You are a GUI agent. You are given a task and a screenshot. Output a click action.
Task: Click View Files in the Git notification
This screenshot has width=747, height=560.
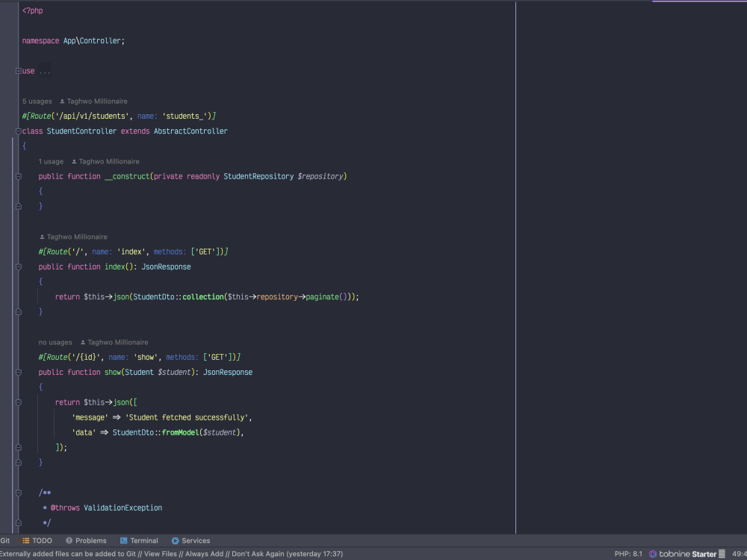click(x=161, y=554)
